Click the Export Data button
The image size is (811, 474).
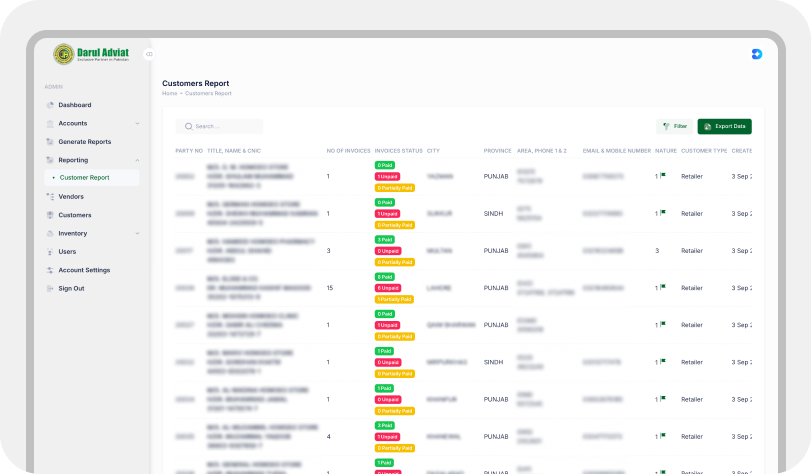724,126
